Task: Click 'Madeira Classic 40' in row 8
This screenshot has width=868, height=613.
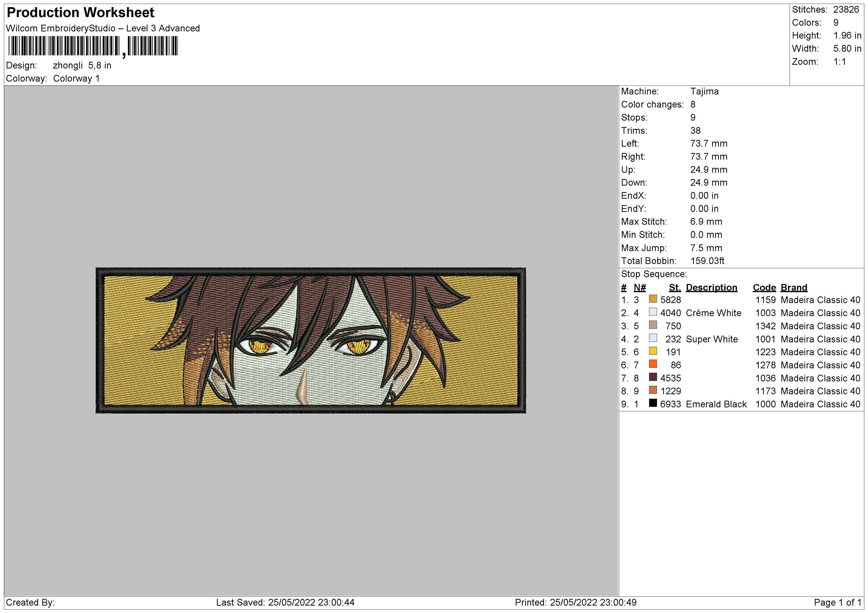Action: [x=820, y=391]
